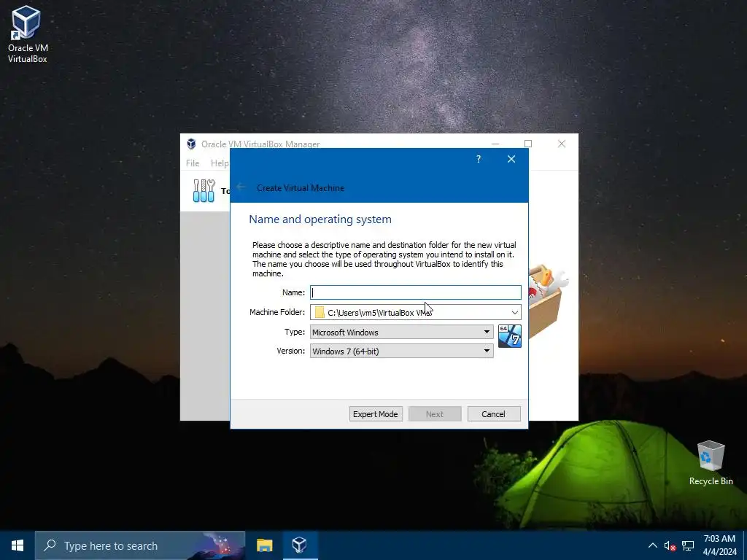747x560 pixels.
Task: Open Oracle VM VirtualBox desktop shortcut
Action: coord(27,34)
